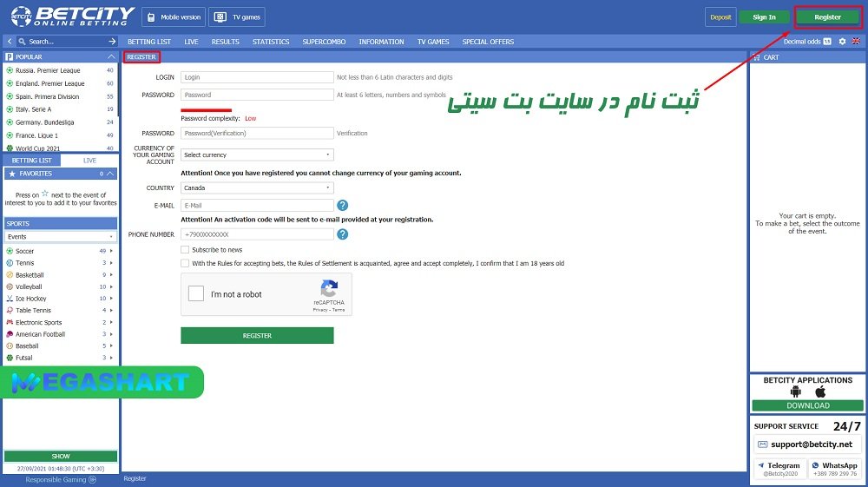Click the Deposit button

(720, 17)
